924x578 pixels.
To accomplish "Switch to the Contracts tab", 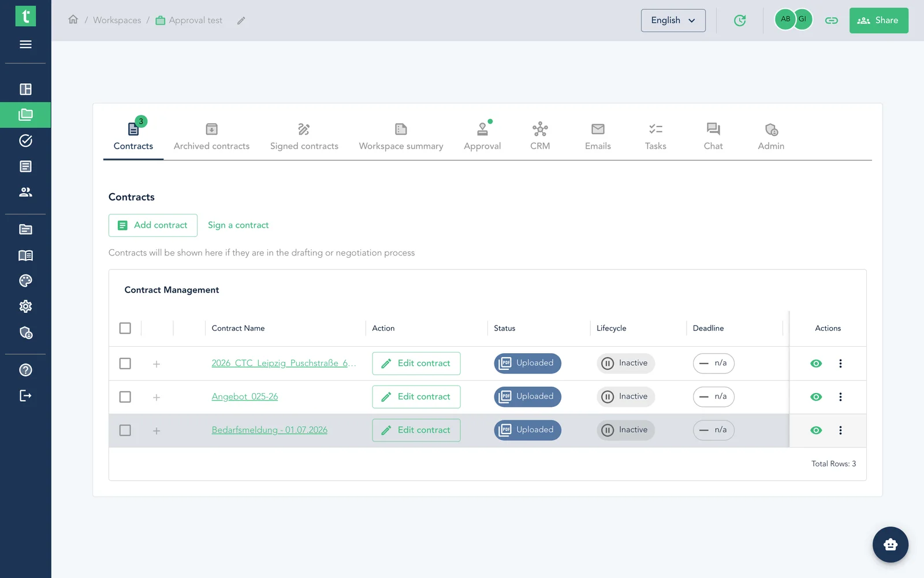I will [133, 136].
